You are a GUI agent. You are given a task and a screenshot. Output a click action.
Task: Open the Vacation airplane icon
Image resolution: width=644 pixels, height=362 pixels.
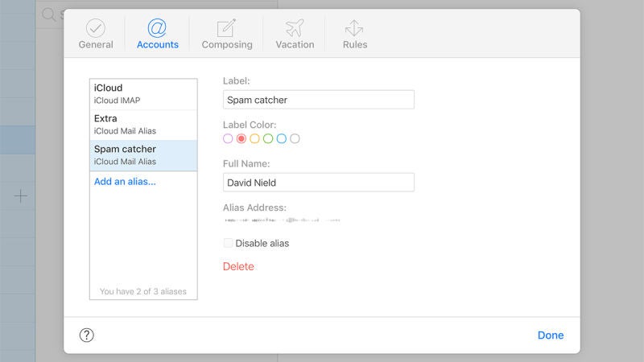pos(295,27)
